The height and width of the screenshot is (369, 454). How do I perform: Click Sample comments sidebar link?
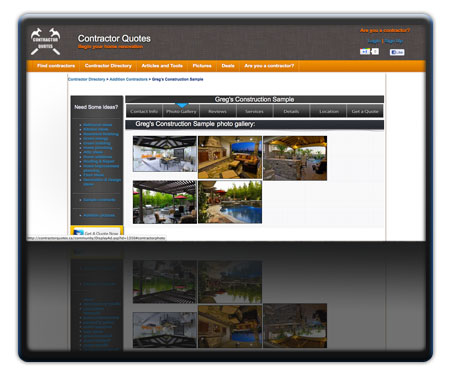point(99,200)
